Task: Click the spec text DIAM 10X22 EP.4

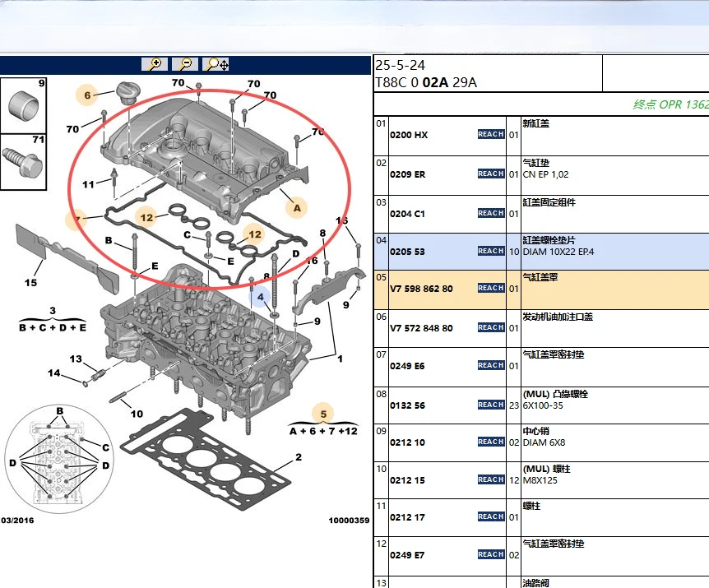Action: [558, 252]
